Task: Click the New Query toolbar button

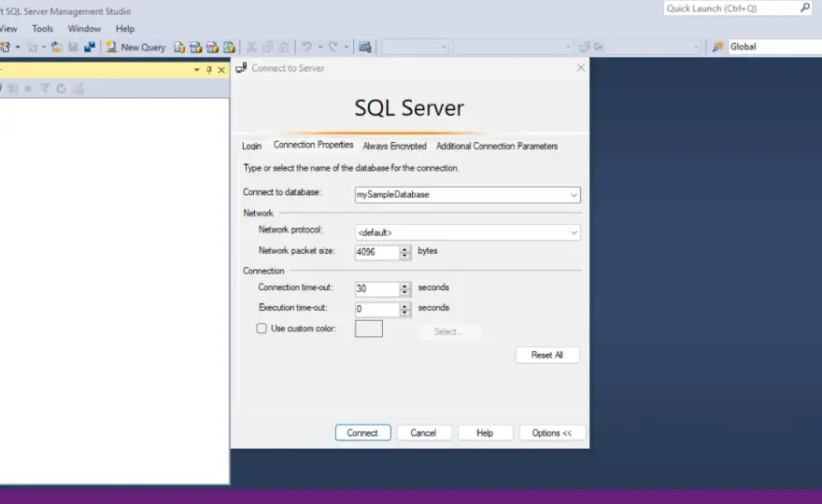Action: (135, 48)
